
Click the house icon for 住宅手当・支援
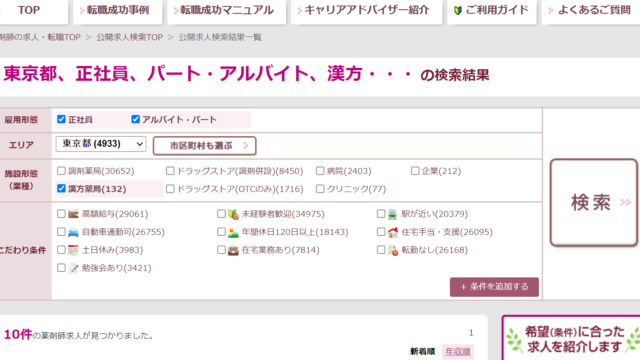tap(393, 232)
